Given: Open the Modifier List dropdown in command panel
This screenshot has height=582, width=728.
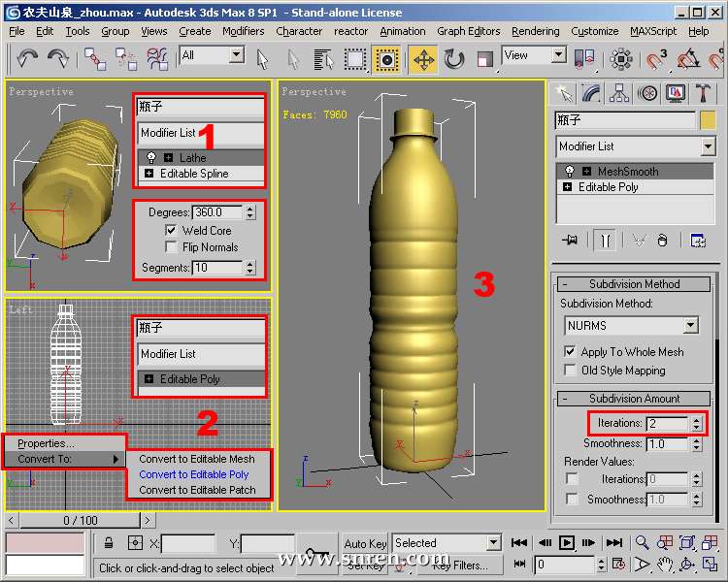Looking at the screenshot, I should pos(708,146).
